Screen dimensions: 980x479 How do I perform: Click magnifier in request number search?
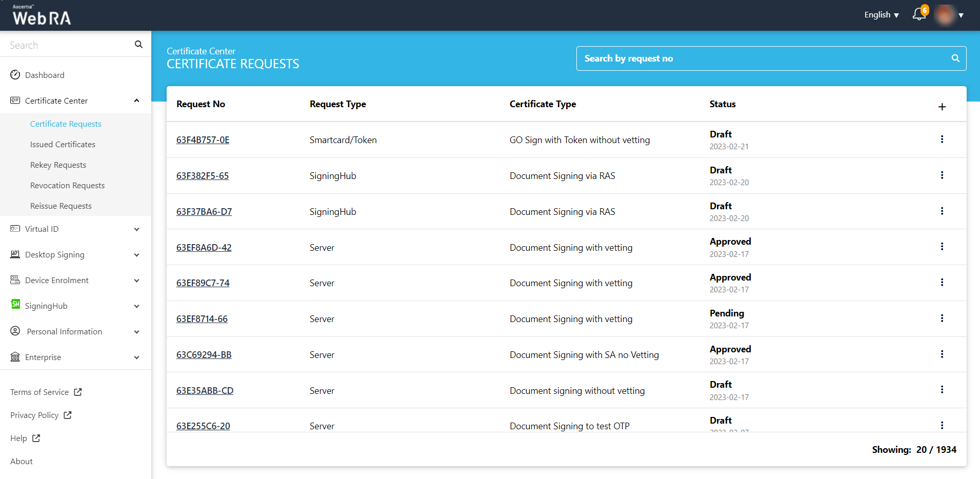click(955, 58)
